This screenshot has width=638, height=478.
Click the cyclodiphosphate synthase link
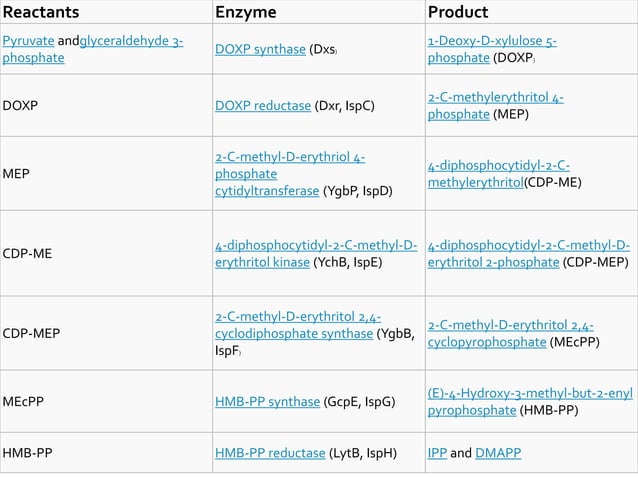coord(298,325)
